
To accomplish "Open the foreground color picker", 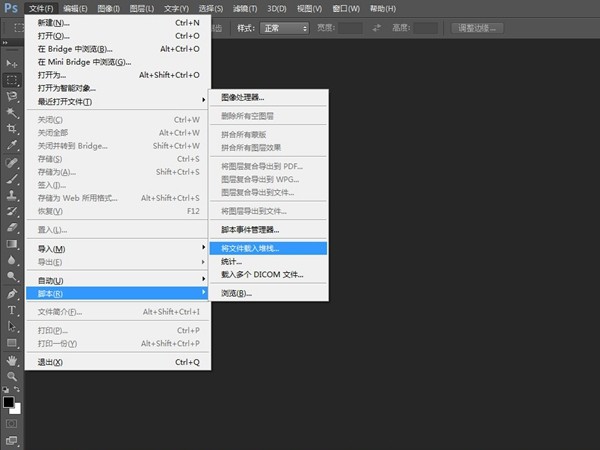I will [8, 402].
